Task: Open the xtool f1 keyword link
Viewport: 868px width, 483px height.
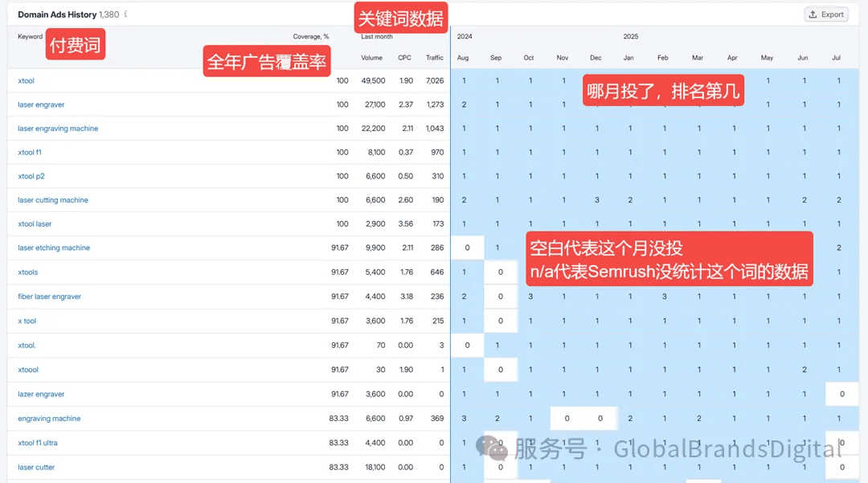Action: tap(30, 152)
